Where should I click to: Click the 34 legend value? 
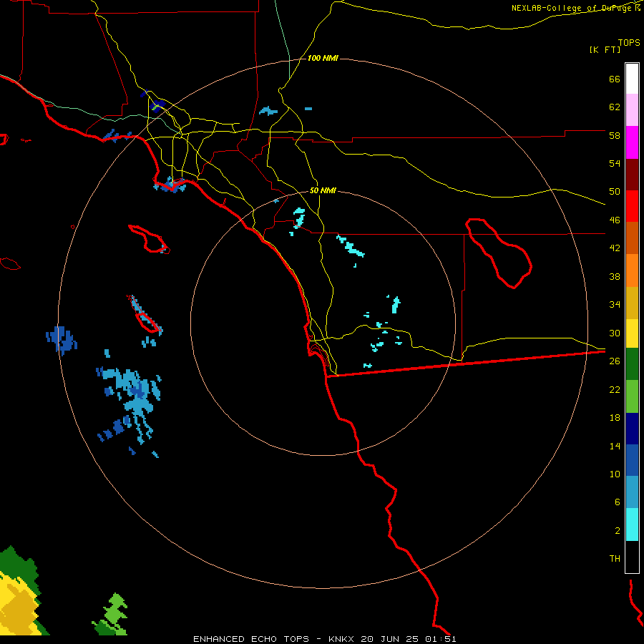(615, 305)
